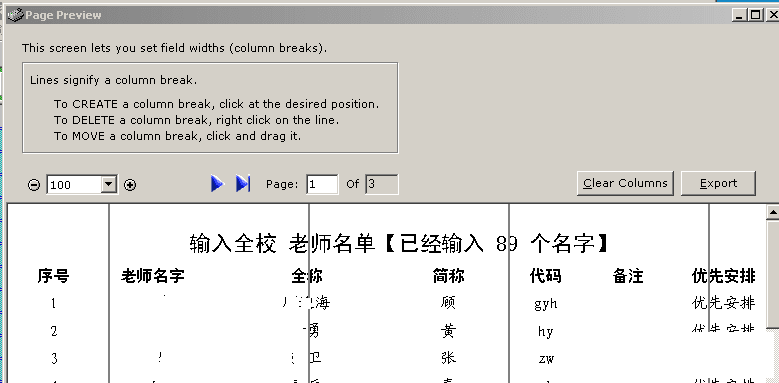Image resolution: width=779 pixels, height=383 pixels.
Task: Click the 简称 cell 黄
Action: 448,330
